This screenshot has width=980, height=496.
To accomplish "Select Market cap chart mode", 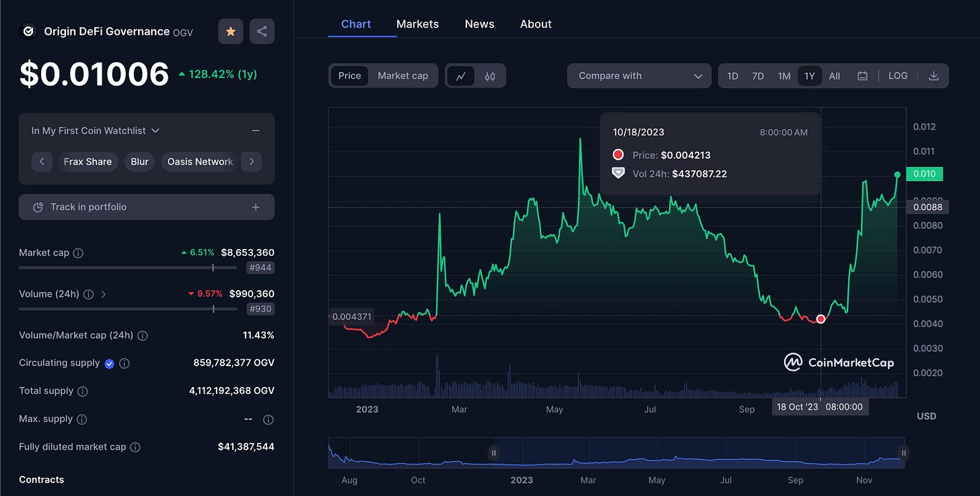I will click(x=403, y=75).
